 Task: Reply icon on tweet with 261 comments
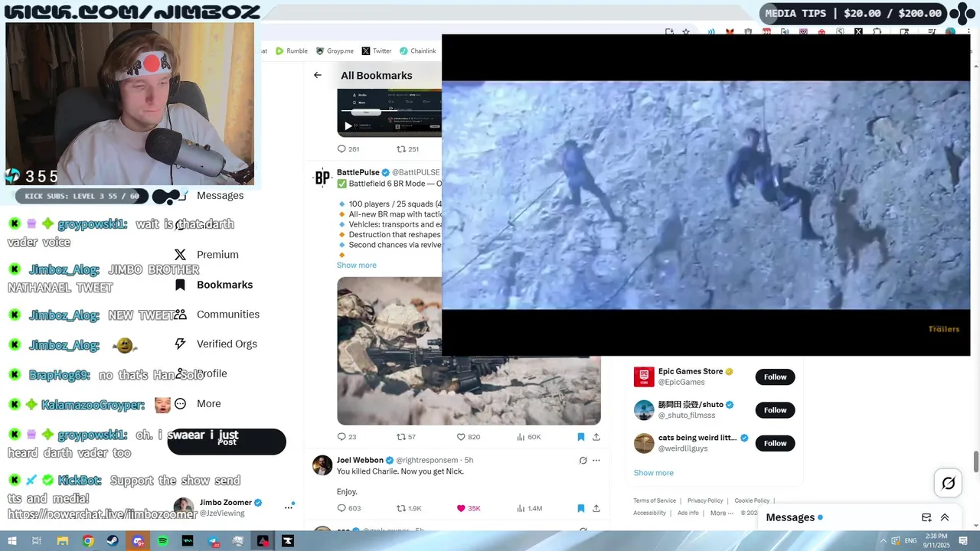341,149
